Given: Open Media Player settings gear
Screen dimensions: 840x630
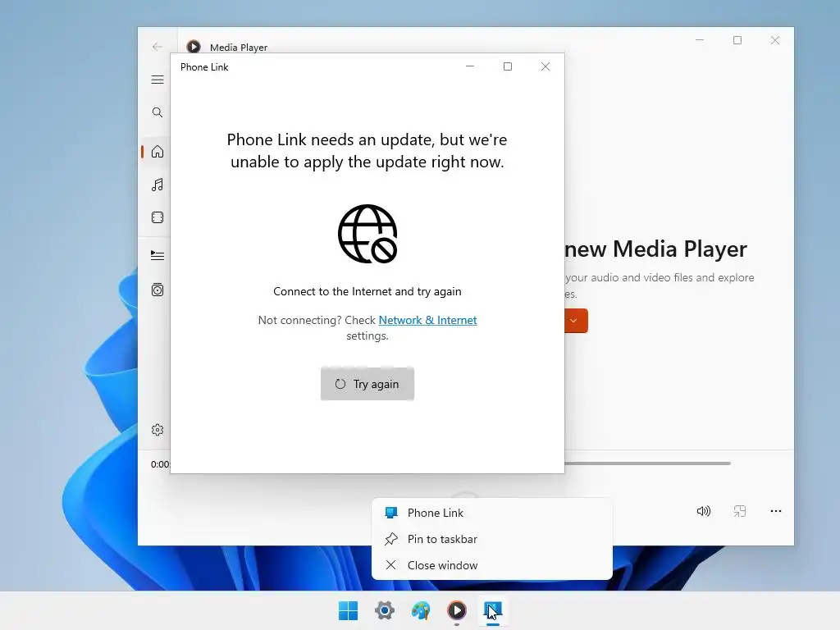Looking at the screenshot, I should coord(157,430).
